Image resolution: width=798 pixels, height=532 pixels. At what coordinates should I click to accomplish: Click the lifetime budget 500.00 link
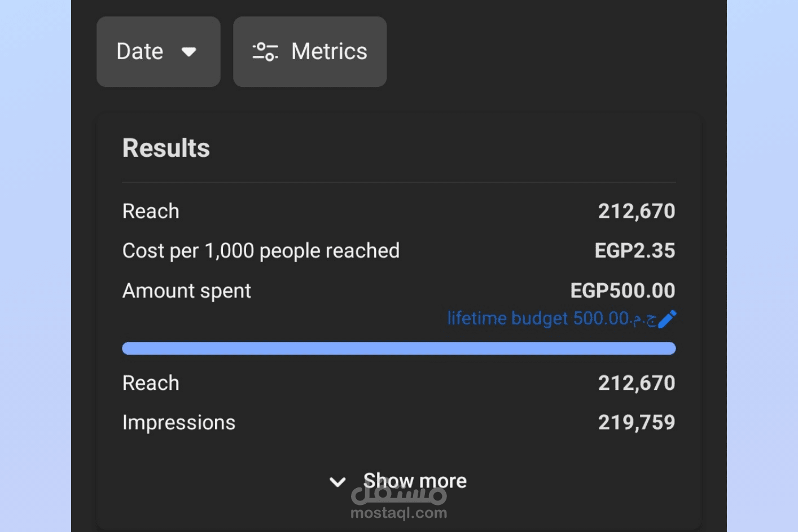(551, 319)
